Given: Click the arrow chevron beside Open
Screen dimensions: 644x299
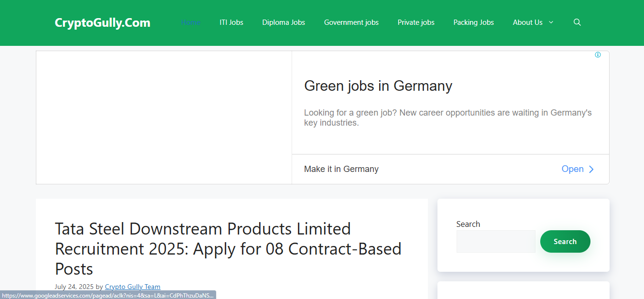Looking at the screenshot, I should tap(591, 169).
